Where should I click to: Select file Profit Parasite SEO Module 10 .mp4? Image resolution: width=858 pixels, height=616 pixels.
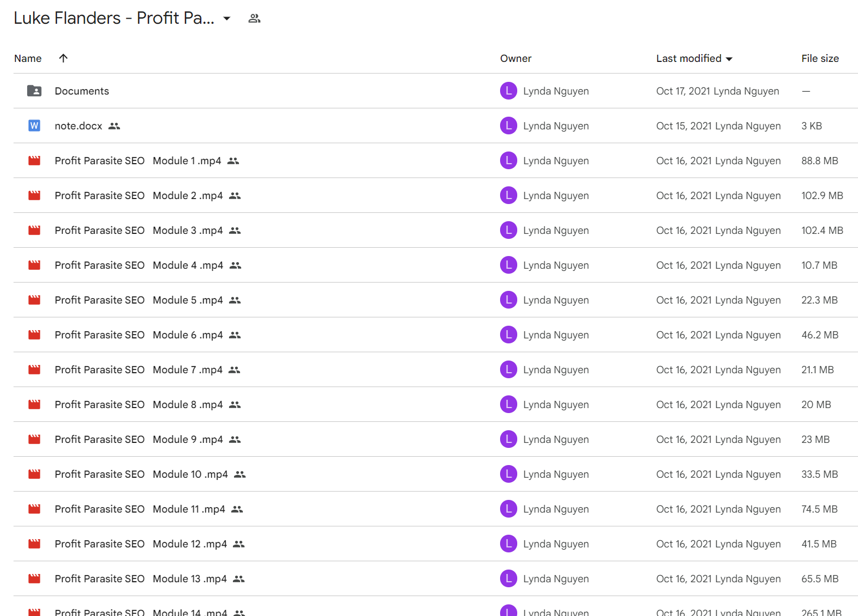(x=141, y=474)
